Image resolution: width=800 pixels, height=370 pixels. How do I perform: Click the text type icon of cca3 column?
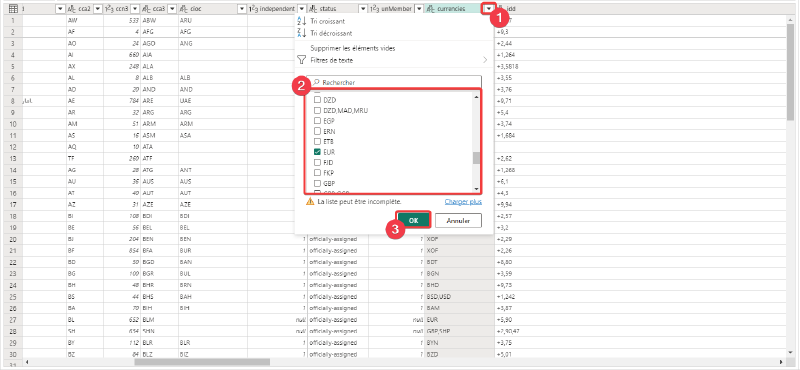tap(146, 9)
